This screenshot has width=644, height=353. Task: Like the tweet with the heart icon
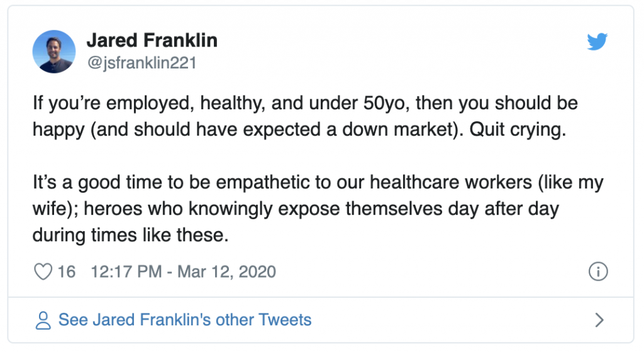point(43,272)
